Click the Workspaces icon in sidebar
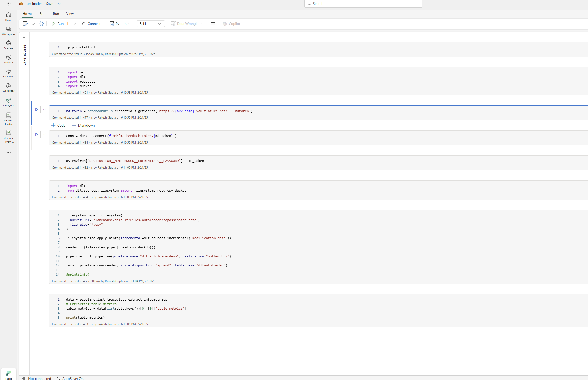Viewport: 588px width, 380px height. tap(8, 30)
